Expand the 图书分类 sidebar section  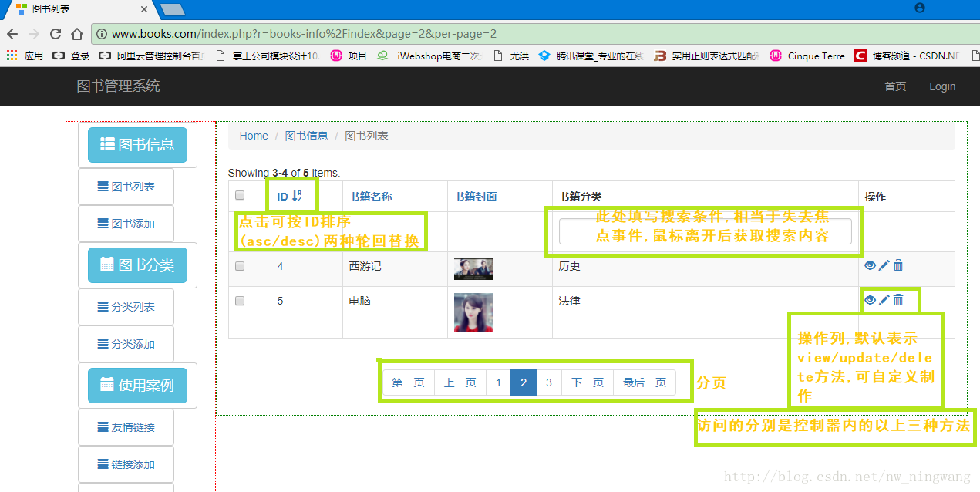pyautogui.click(x=137, y=265)
